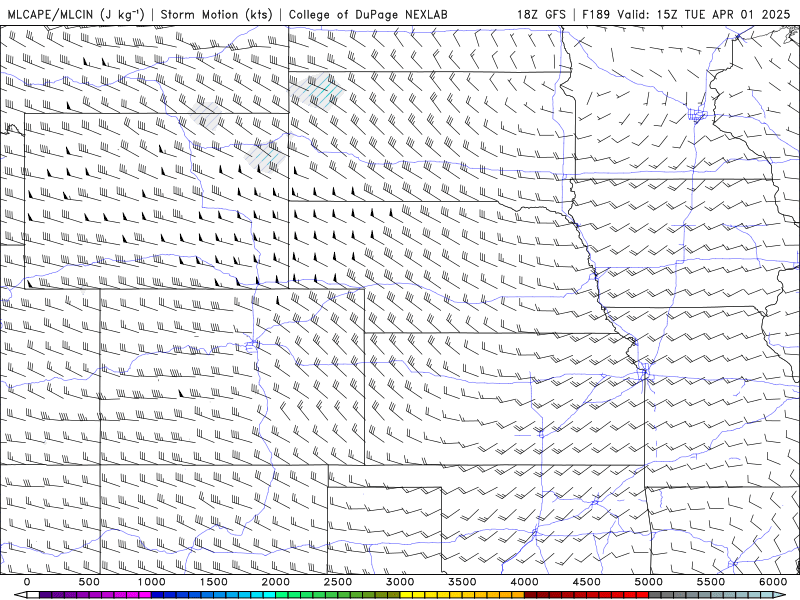Click the "3500" color scale label

(x=463, y=582)
